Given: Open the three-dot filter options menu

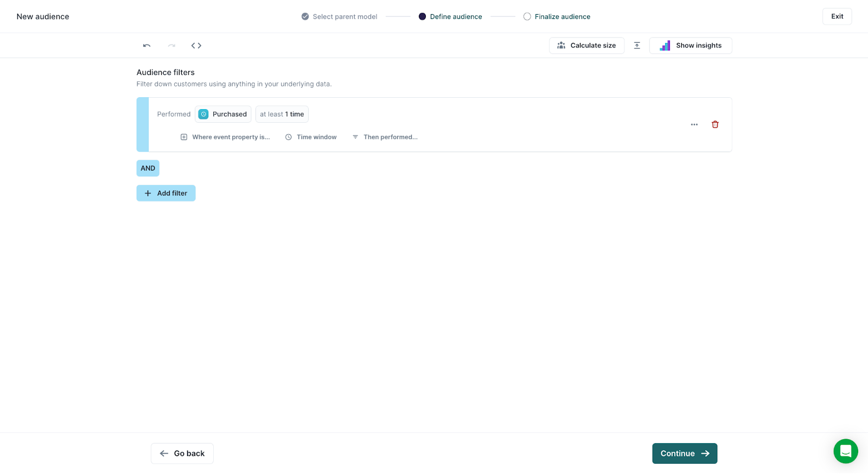Looking at the screenshot, I should click(694, 124).
